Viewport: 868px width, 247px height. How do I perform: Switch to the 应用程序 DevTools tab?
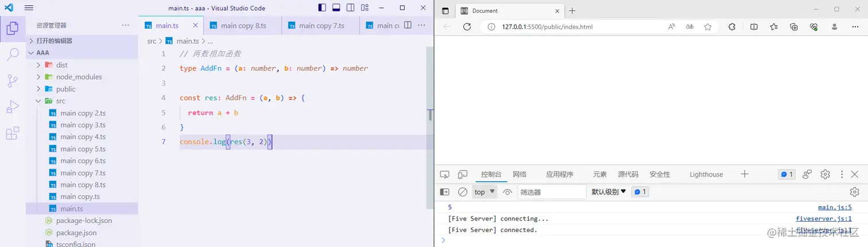point(560,175)
